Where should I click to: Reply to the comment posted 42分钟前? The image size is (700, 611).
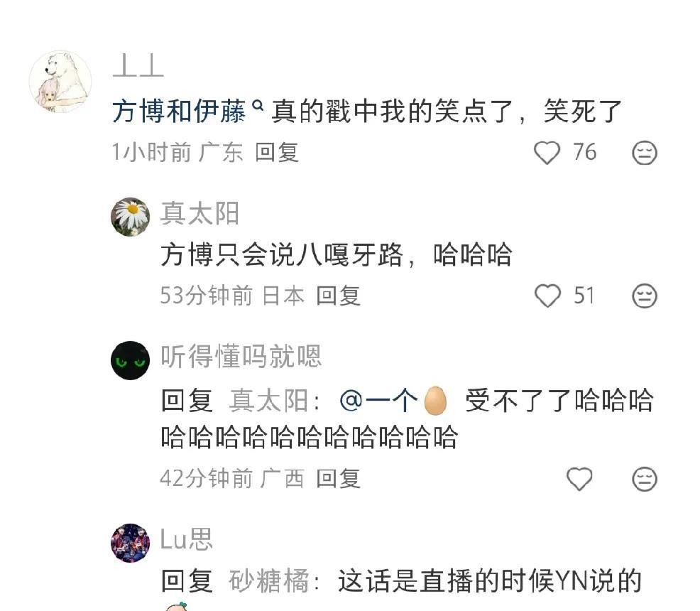(x=338, y=478)
